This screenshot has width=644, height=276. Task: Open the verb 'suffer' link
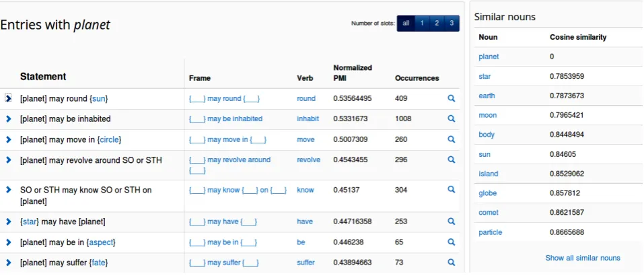coord(306,263)
